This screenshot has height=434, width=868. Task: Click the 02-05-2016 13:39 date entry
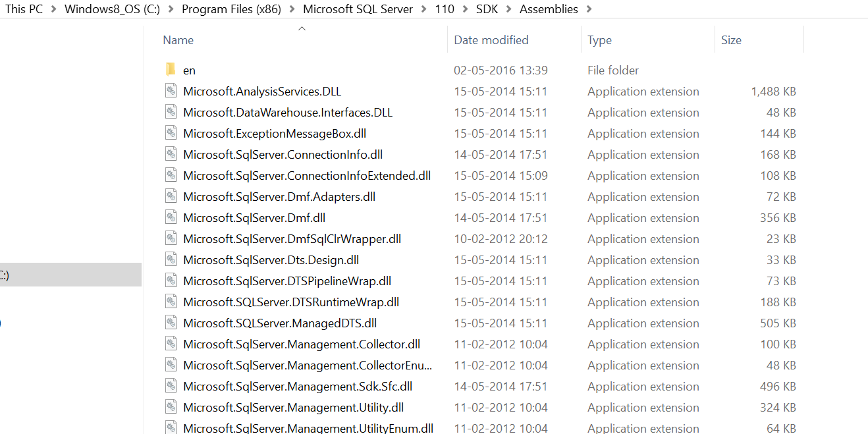point(501,70)
